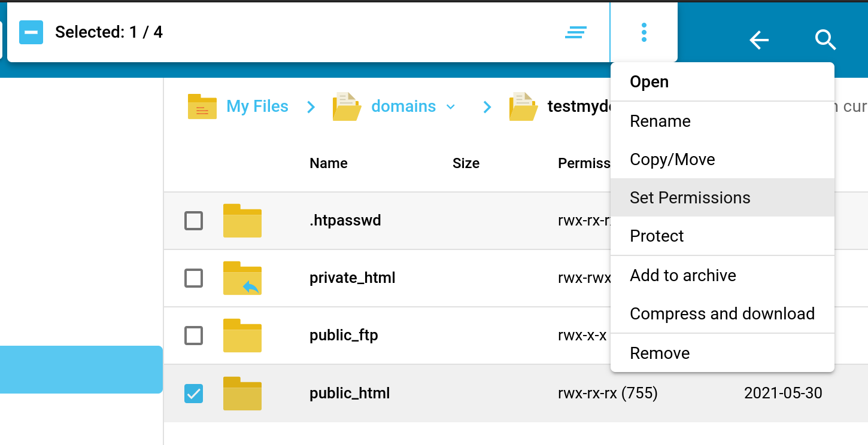
Task: Check the .htpasswd row checkbox
Action: (193, 221)
